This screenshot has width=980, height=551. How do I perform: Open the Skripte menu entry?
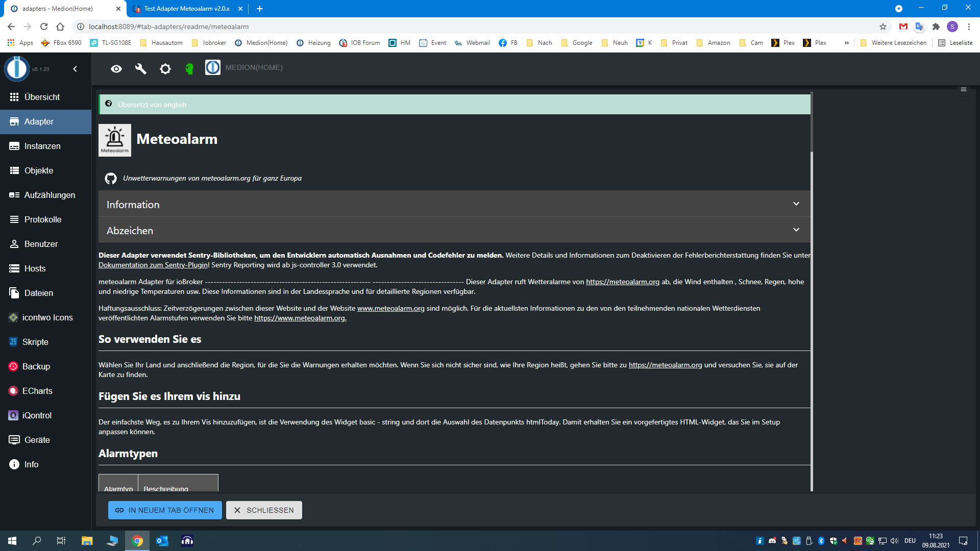pos(35,342)
